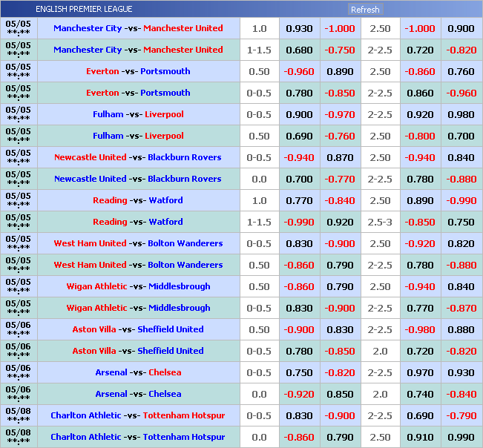Click the English Premier League header title

coord(84,9)
